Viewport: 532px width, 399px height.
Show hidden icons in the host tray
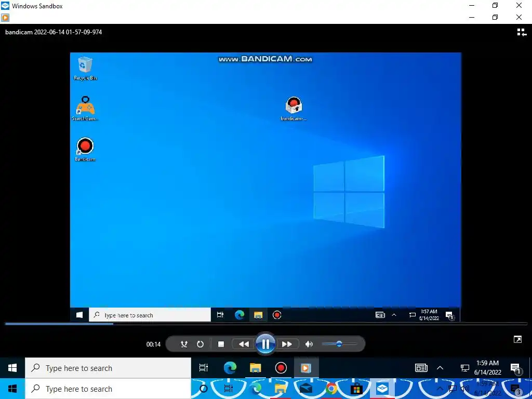[440, 389]
